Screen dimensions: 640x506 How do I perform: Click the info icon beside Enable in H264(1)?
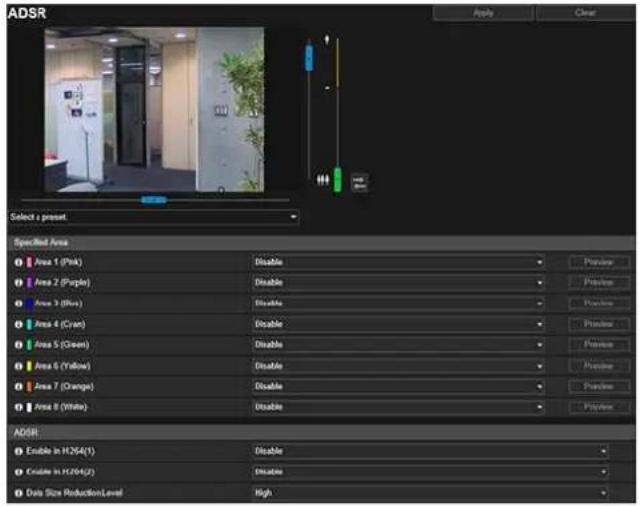tap(19, 451)
